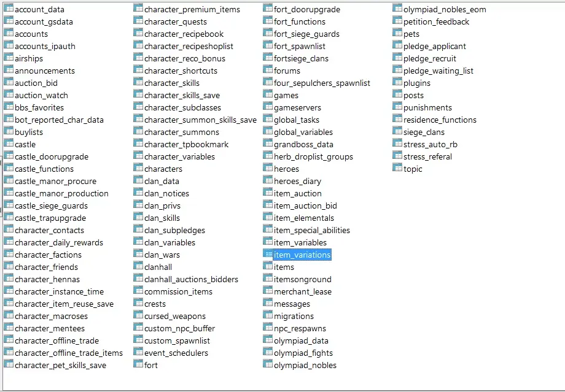
Task: Select the four_sepulchers_spawnlist table name
Action: point(322,83)
